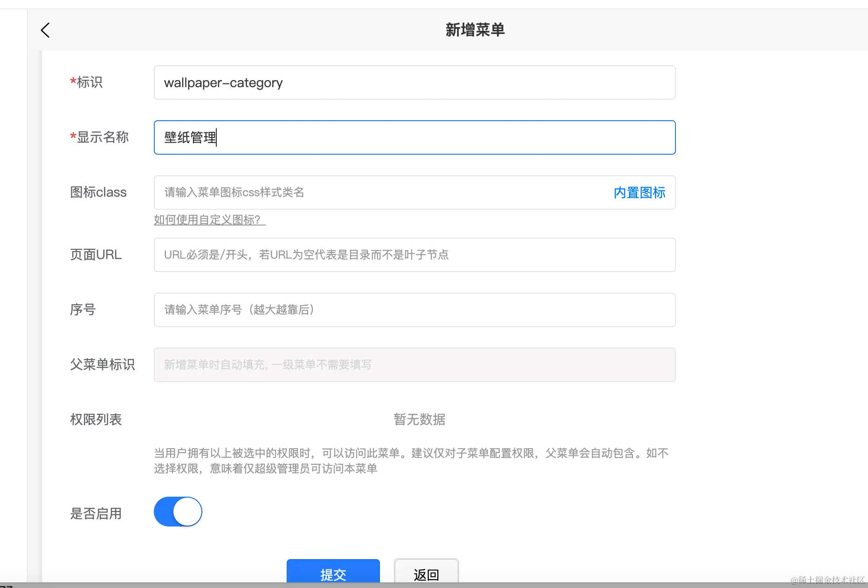Viewport: 868px width, 588px height.
Task: Toggle the menu enabled switch off
Action: 178,511
